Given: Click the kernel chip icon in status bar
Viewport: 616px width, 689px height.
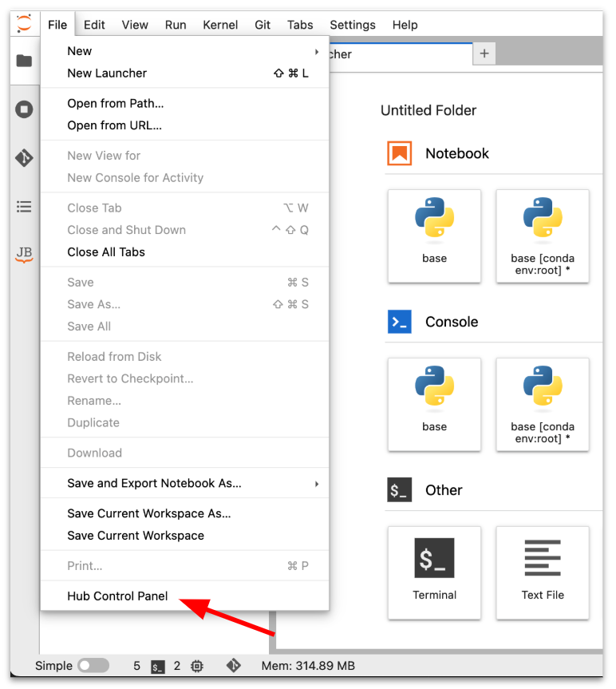Looking at the screenshot, I should pos(196,666).
